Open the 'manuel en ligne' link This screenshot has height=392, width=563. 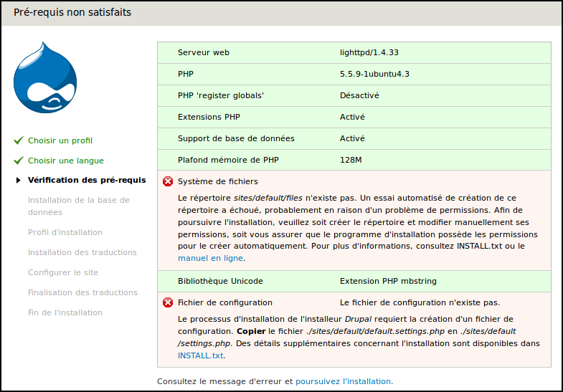point(210,258)
